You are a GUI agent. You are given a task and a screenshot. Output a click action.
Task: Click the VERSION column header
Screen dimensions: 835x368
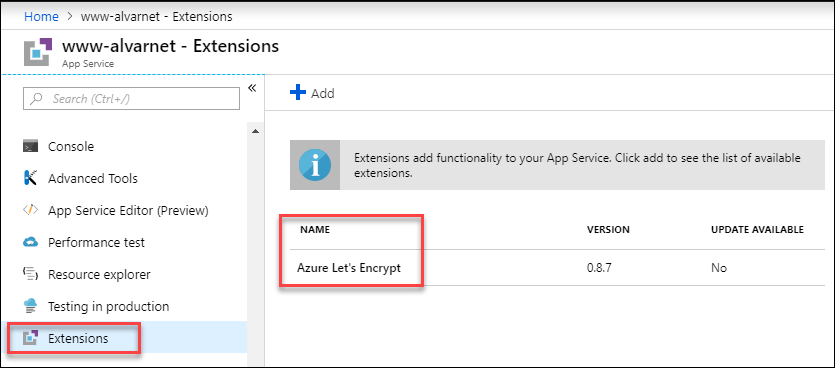(608, 230)
